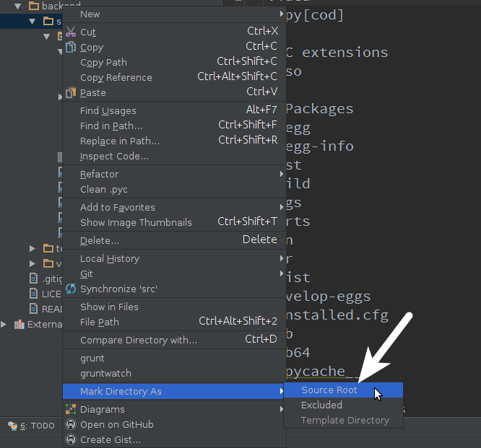Click Compare Directory with... option
Viewport: 481px width, 448px height.
click(138, 340)
